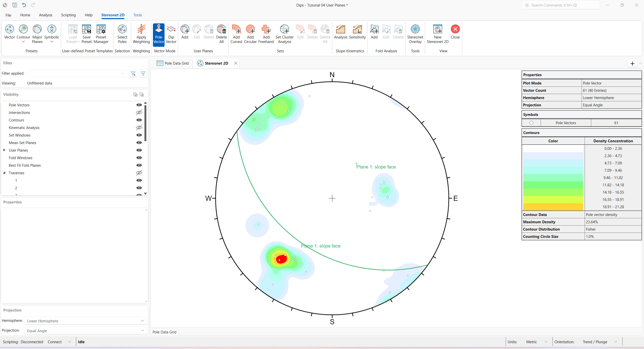Apply Weighting to the data
Screen dimensions: 644x349
141,33
